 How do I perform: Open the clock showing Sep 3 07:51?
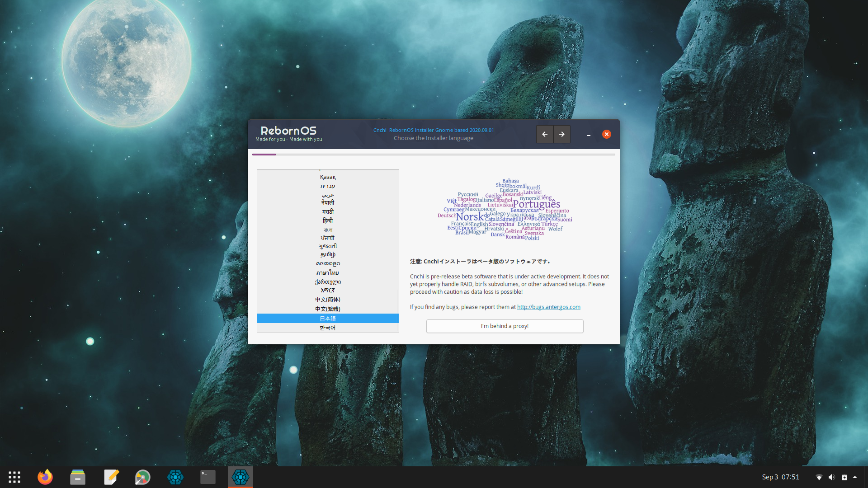(x=780, y=477)
